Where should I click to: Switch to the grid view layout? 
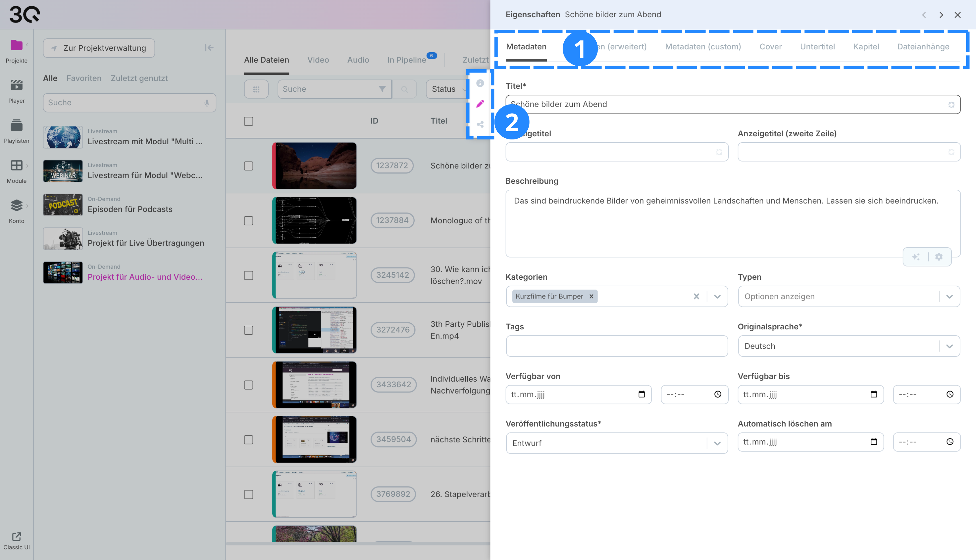pos(256,89)
